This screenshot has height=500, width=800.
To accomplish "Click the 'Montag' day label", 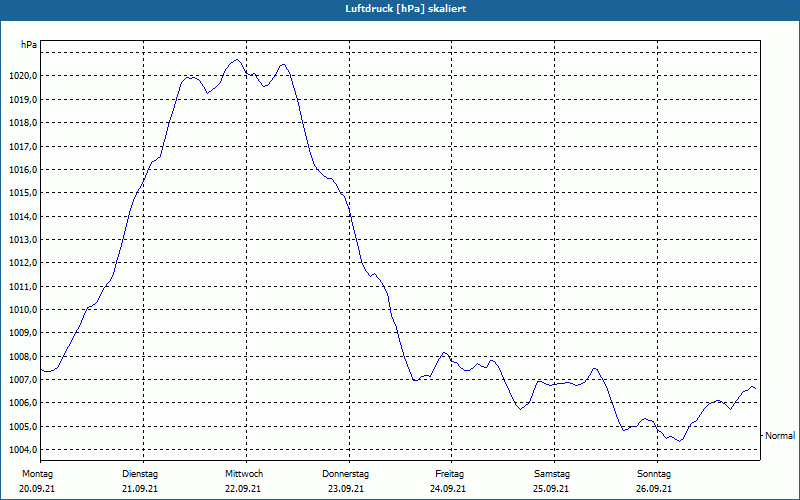I will click(37, 474).
